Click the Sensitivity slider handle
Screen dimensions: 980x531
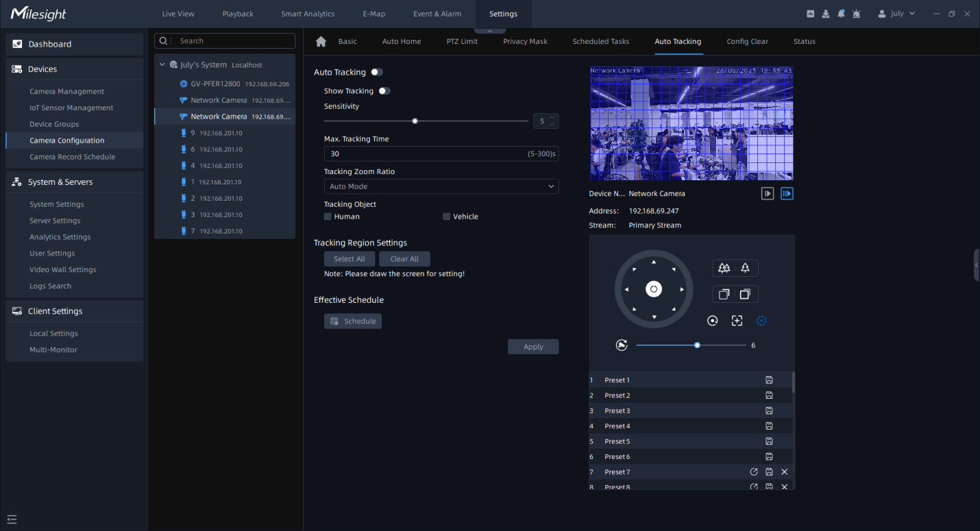click(x=415, y=121)
